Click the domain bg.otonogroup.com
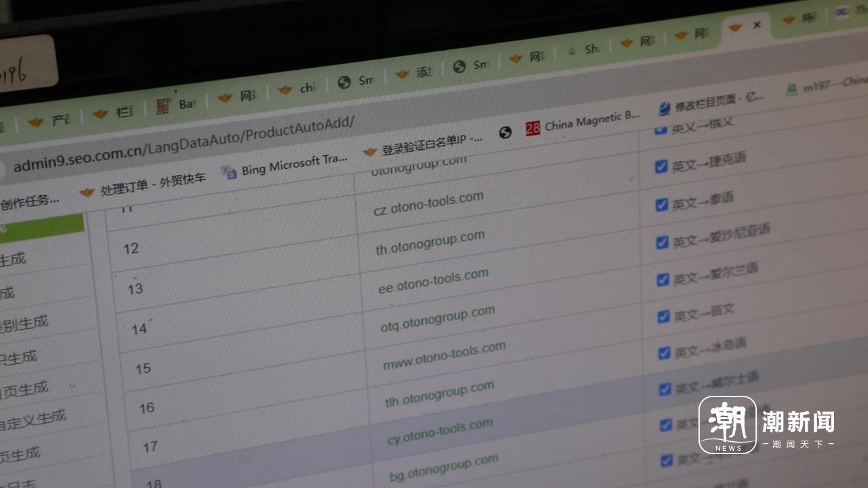 pos(444,467)
